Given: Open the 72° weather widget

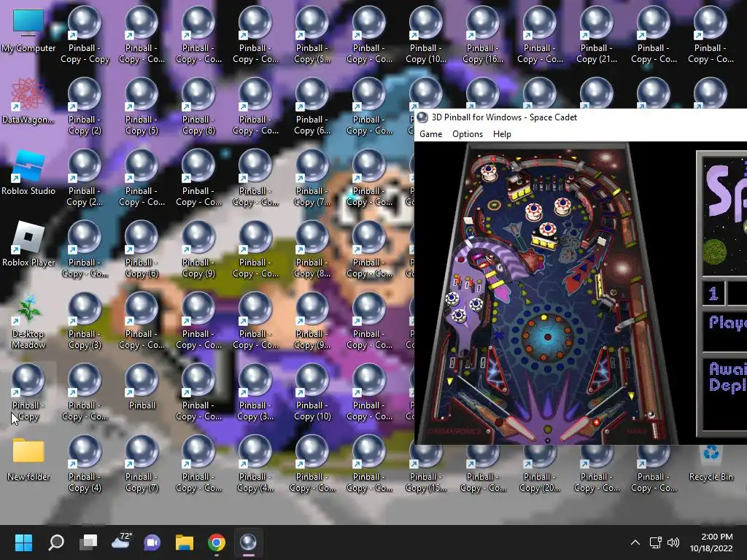Looking at the screenshot, I should pyautogui.click(x=121, y=542).
